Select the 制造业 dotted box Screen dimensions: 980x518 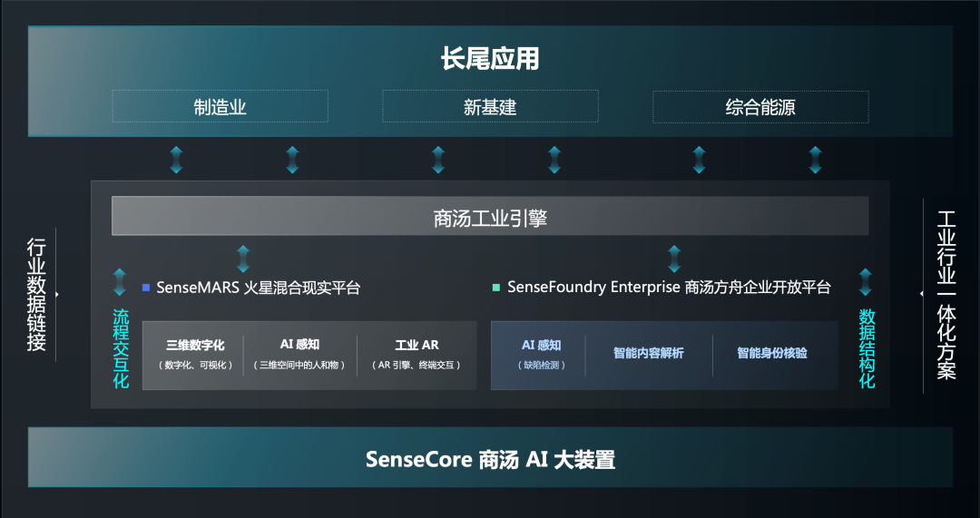pyautogui.click(x=220, y=106)
